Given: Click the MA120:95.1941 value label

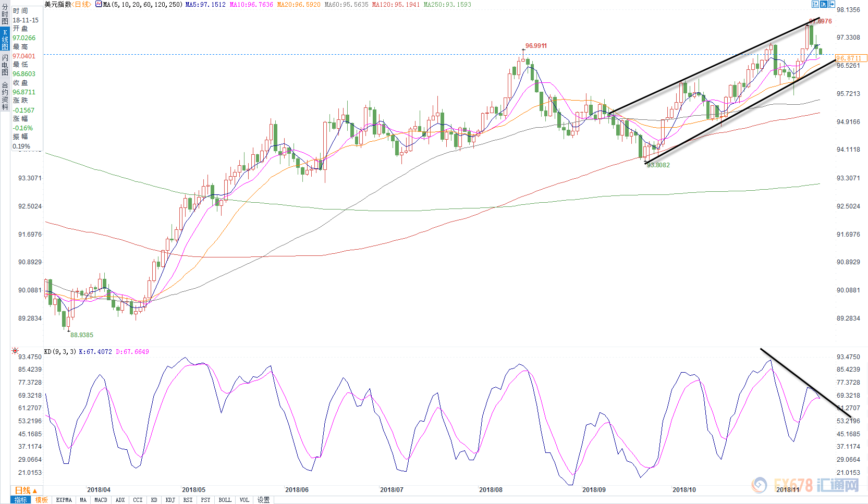Looking at the screenshot, I should click(x=396, y=4).
